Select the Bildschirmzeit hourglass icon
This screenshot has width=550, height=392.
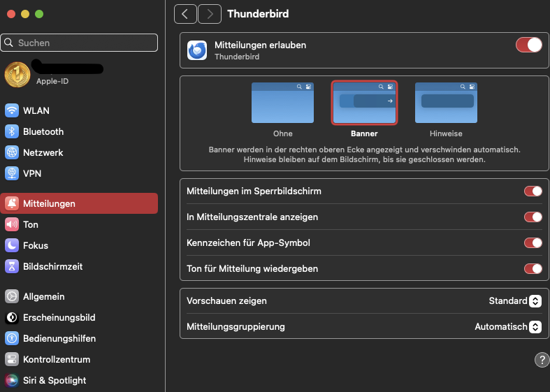tap(12, 266)
